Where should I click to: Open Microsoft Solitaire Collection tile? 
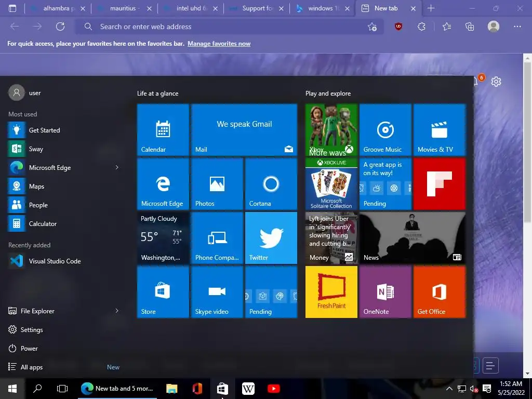coord(331,183)
